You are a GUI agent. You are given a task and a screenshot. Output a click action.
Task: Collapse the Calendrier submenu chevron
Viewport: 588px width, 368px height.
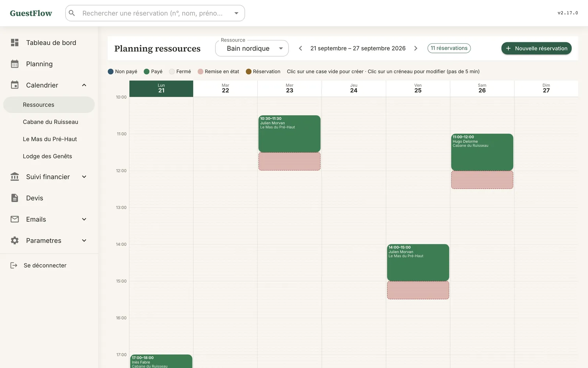tap(84, 85)
